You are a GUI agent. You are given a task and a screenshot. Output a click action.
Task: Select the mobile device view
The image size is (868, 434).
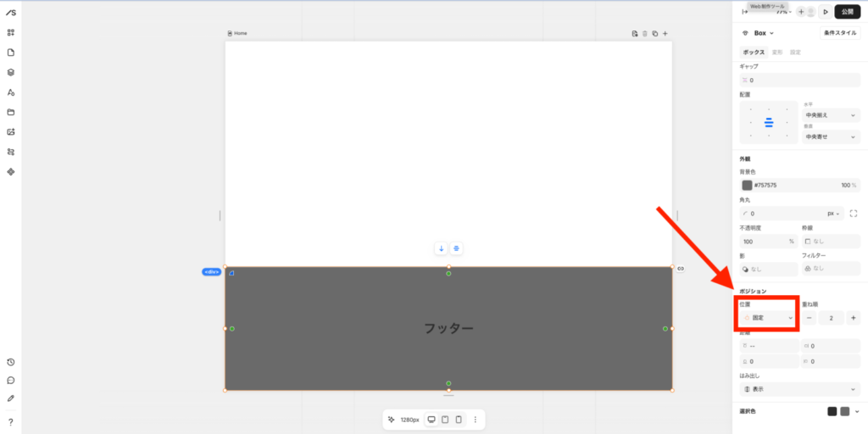tap(459, 420)
